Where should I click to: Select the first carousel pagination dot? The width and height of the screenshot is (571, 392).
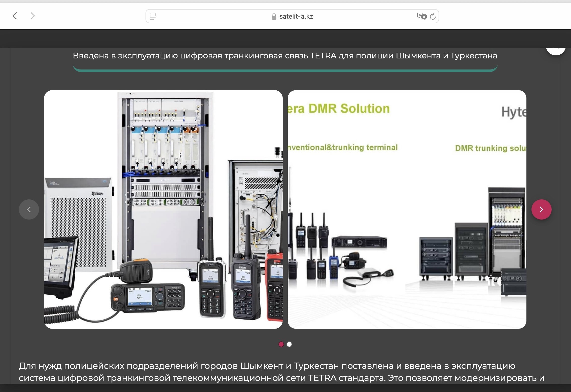coord(281,344)
